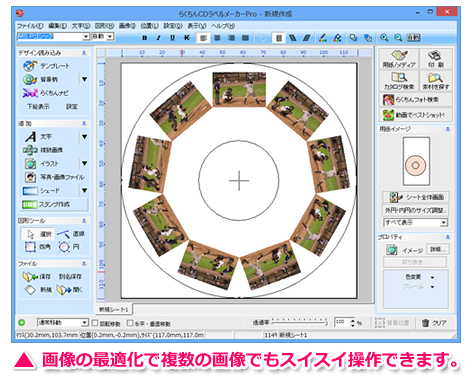Apply a シェード shade
The image size is (469, 381).
pyautogui.click(x=41, y=191)
